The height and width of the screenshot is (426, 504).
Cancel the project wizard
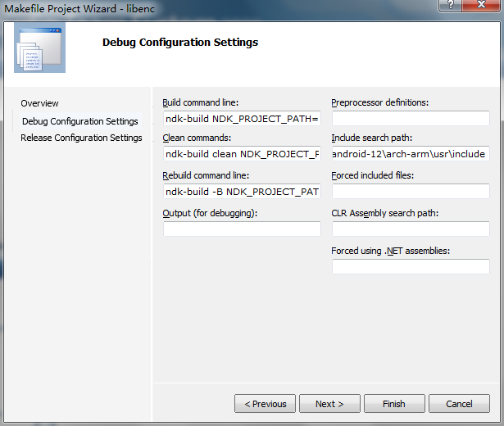tap(458, 404)
